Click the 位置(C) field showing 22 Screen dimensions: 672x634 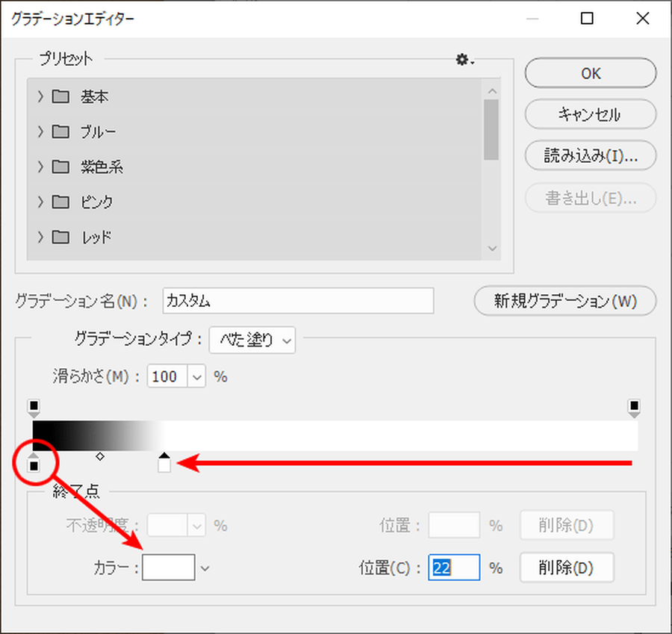[454, 568]
